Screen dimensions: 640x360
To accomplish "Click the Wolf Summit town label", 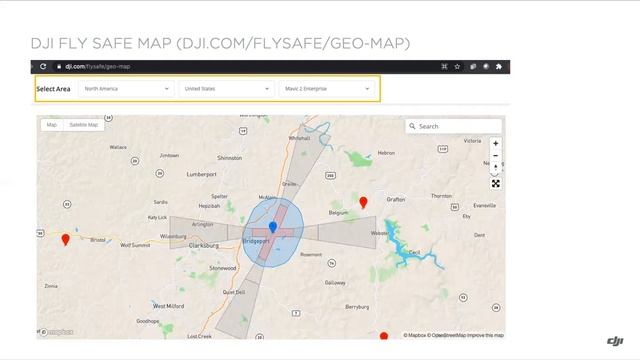I will (x=135, y=245).
